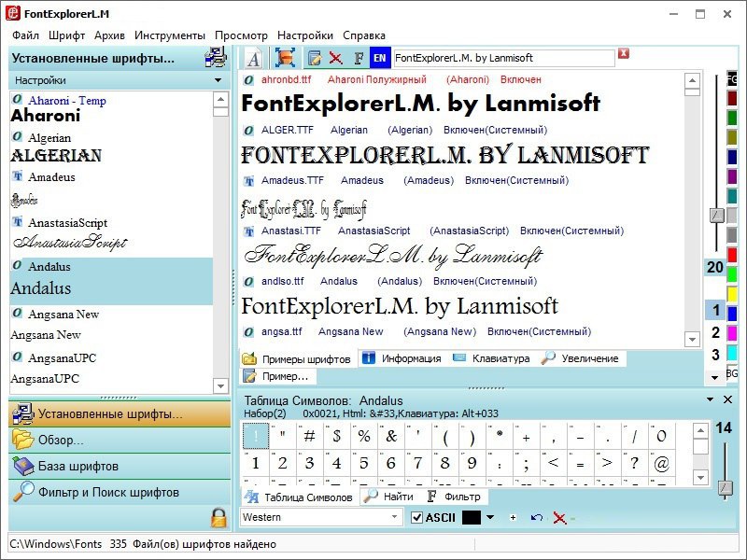The width and height of the screenshot is (747, 560).
Task: Switch to Фильтр tab
Action: coord(455,497)
